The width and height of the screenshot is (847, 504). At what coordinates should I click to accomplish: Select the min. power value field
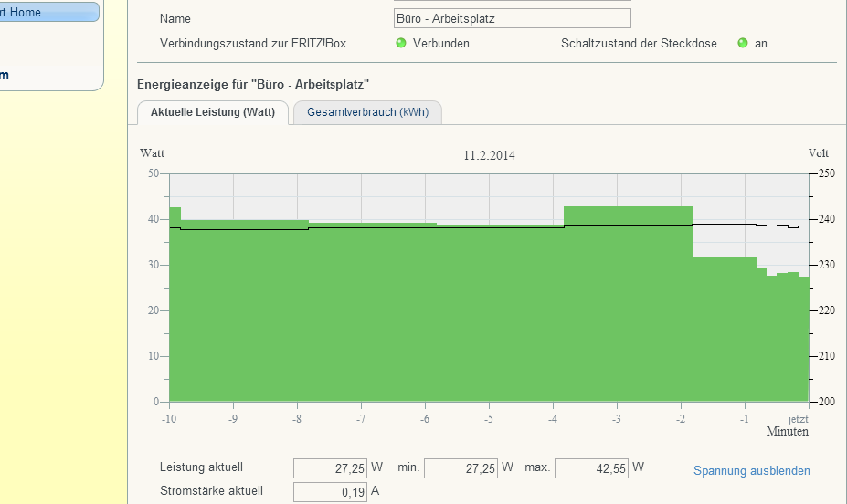coord(461,468)
